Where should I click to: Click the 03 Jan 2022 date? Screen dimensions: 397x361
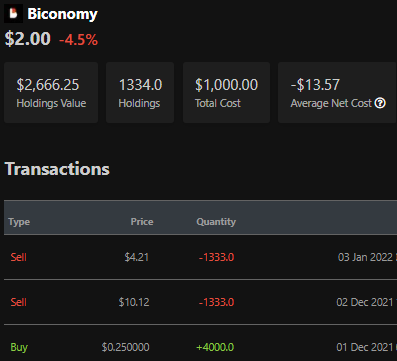(x=365, y=257)
